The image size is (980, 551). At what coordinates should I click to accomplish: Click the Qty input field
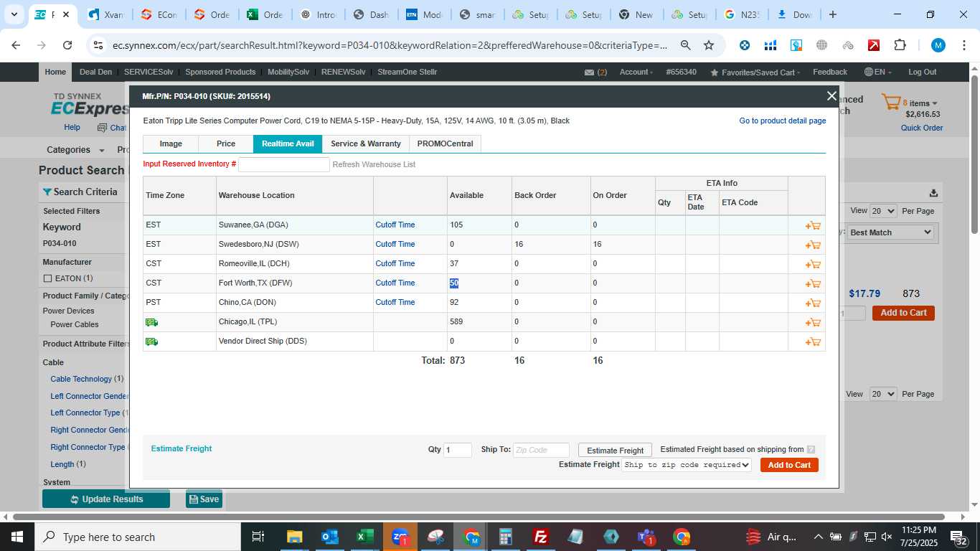458,450
